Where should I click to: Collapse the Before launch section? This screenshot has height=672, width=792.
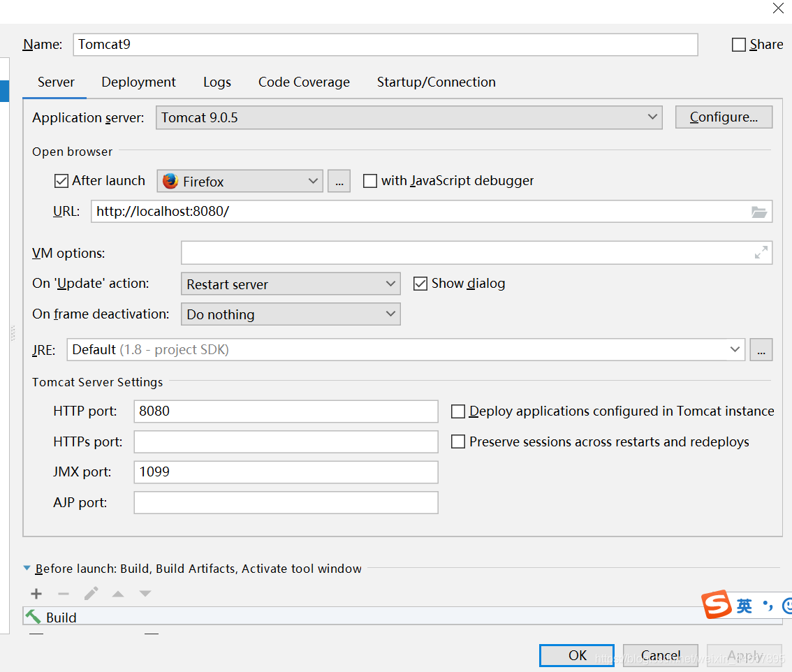tap(27, 568)
